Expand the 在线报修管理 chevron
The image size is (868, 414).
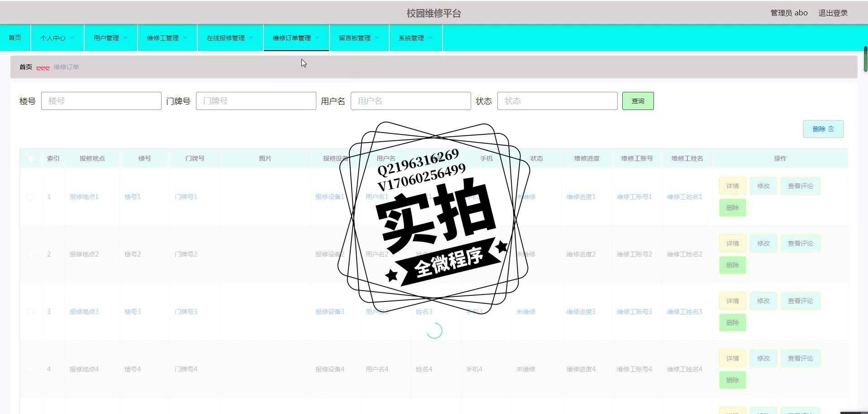251,38
